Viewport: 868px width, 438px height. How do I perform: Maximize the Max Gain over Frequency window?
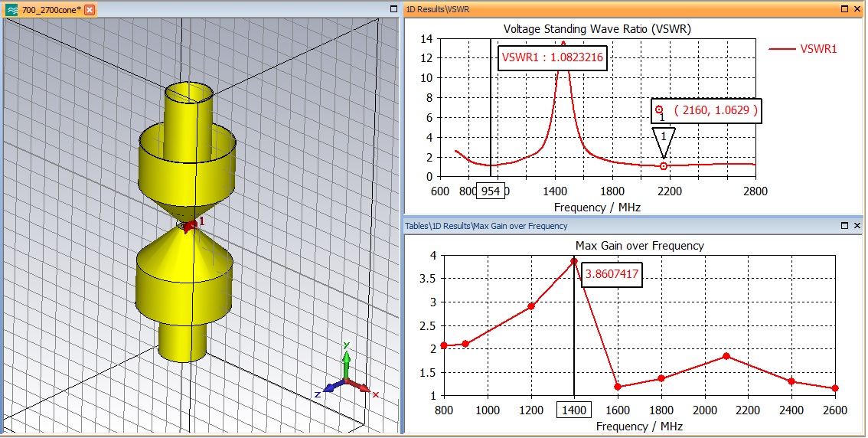(x=845, y=225)
